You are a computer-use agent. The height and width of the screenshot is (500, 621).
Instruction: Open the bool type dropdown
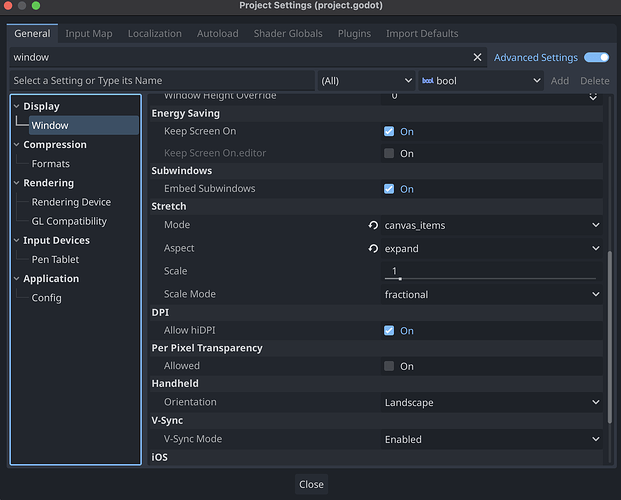[481, 81]
